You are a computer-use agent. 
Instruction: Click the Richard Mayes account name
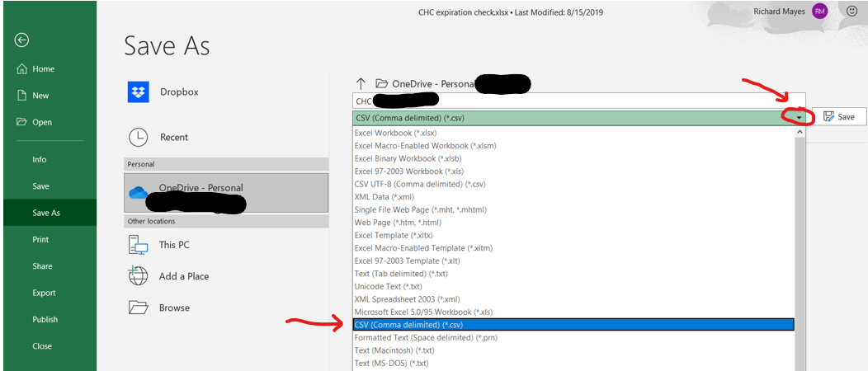tap(780, 11)
